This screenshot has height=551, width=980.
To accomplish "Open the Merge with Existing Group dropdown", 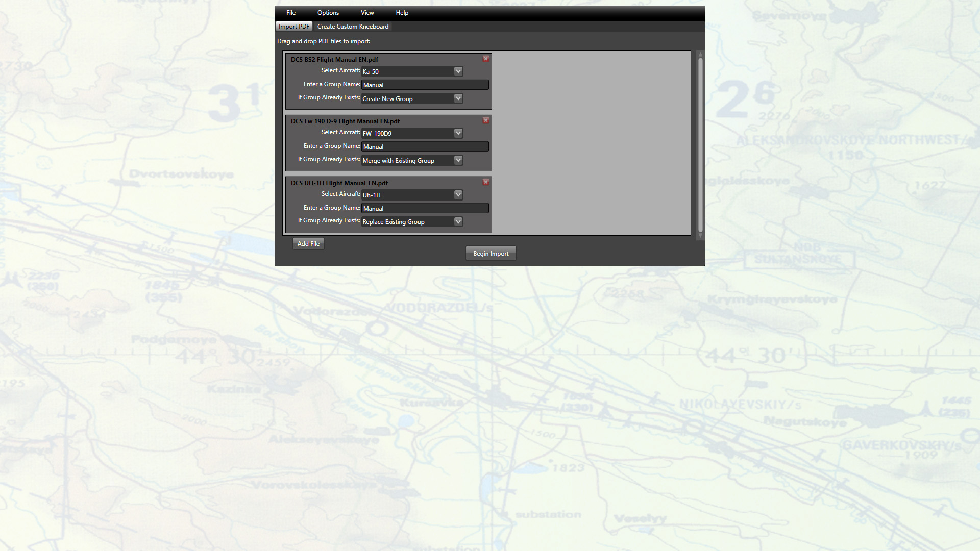I will [x=458, y=160].
